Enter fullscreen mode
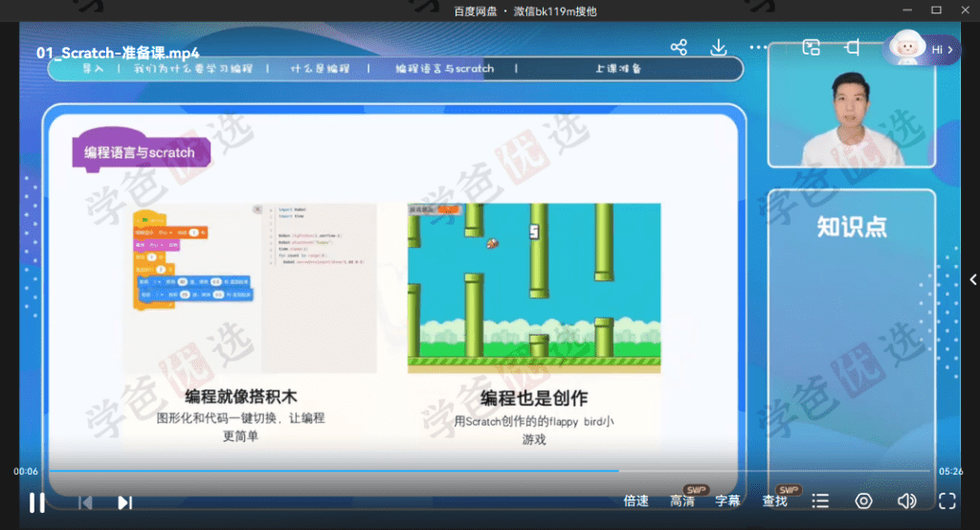The width and height of the screenshot is (980, 530). (947, 501)
